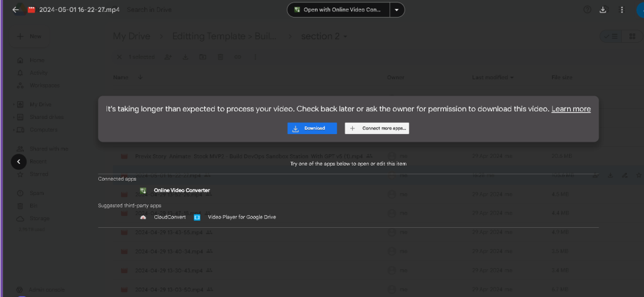
Task: Click the File size column header
Action: tap(562, 77)
